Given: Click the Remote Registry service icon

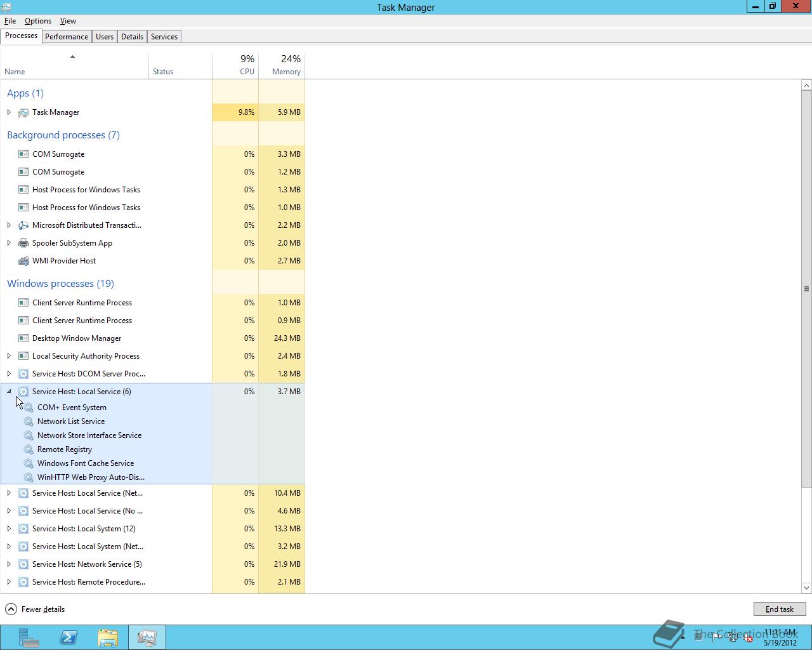Looking at the screenshot, I should [29, 449].
